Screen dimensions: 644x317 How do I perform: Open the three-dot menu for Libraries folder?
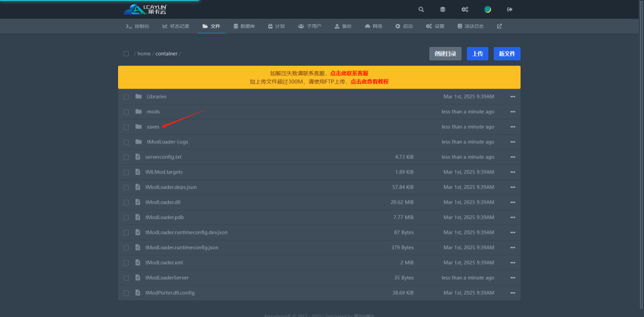513,97
